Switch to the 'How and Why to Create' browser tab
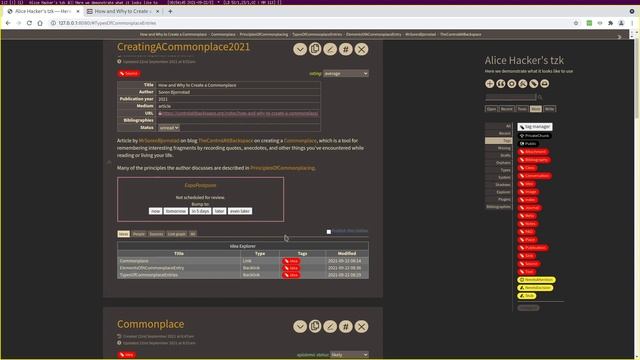 pos(123,11)
